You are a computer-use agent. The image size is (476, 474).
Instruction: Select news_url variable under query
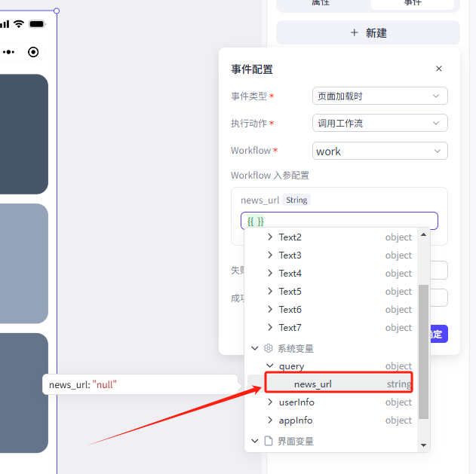tap(313, 384)
